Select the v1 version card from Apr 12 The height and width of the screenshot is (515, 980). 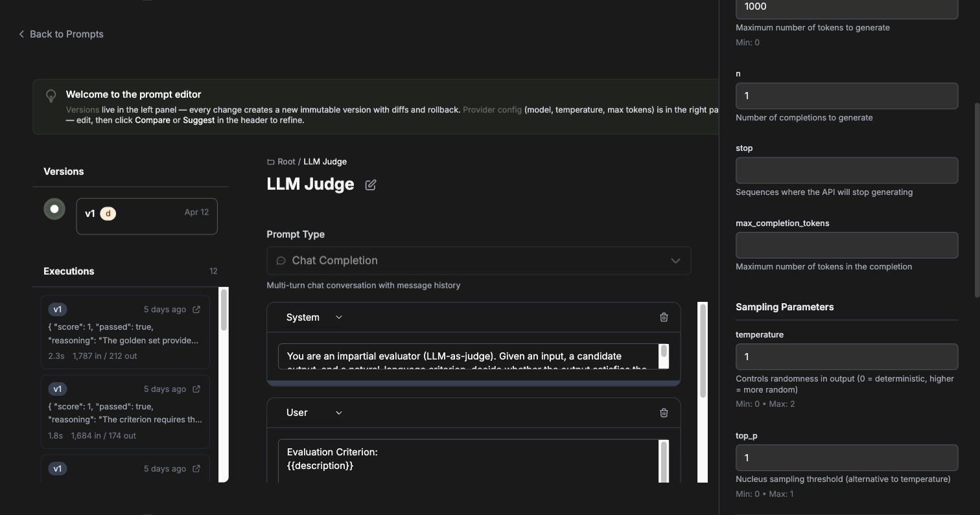pos(146,216)
